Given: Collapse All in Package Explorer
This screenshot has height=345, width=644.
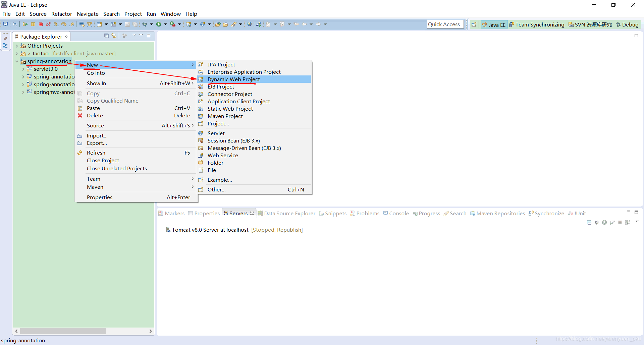Looking at the screenshot, I should click(x=106, y=36).
